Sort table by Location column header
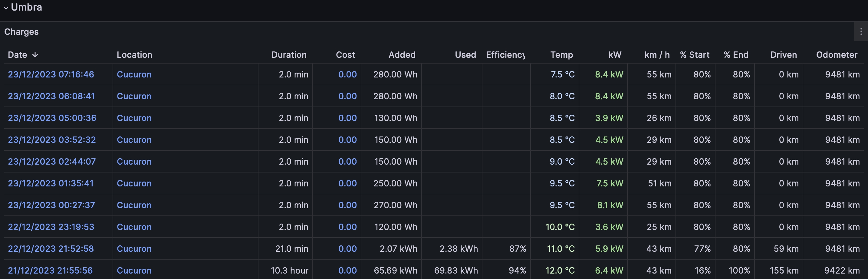 134,55
